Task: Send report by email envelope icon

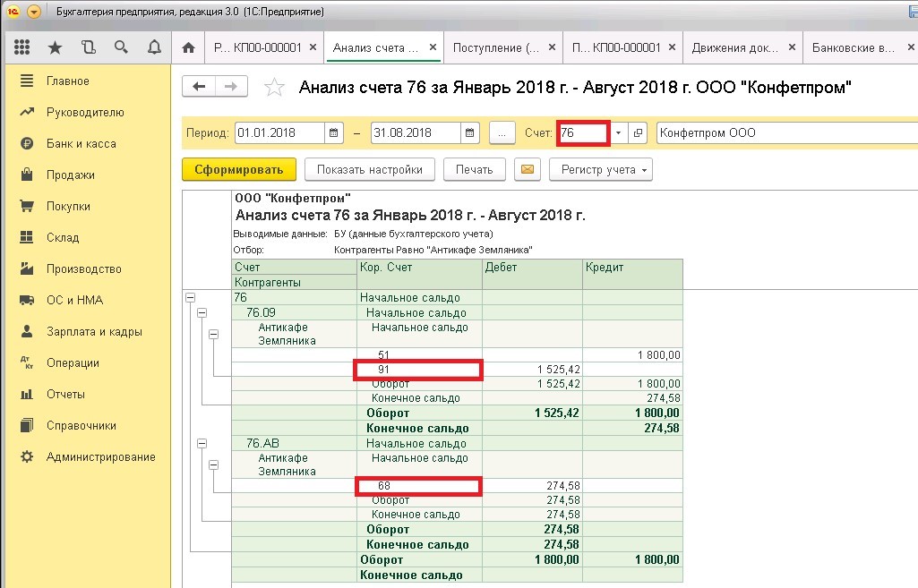Action: pos(527,170)
